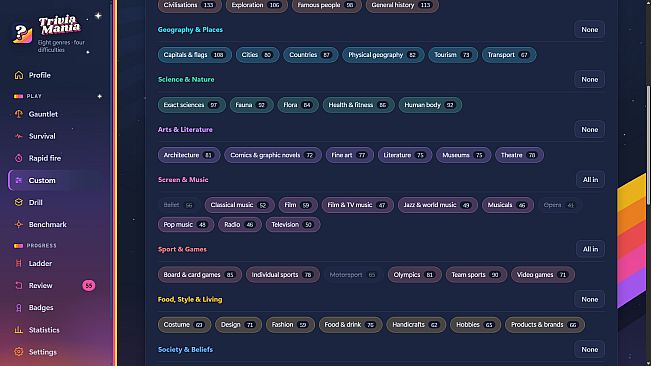
Task: Enable the unselected Ballet chip
Action: click(179, 205)
